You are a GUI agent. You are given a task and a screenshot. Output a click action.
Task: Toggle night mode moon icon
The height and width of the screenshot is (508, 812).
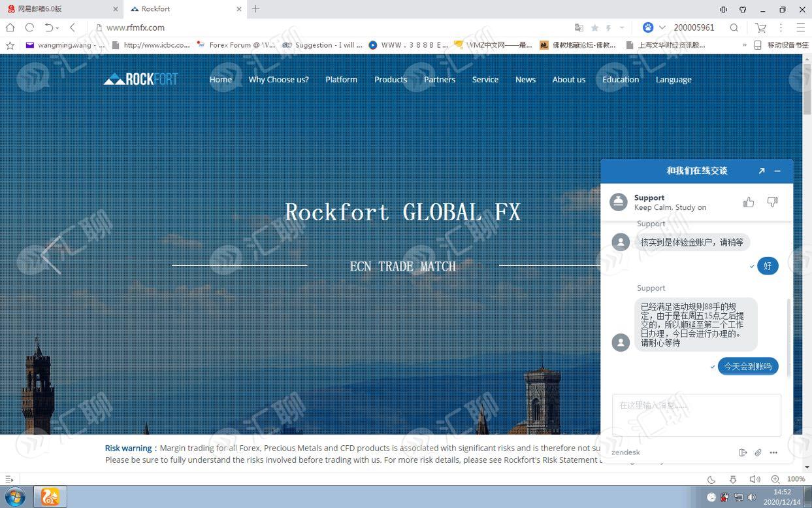point(711,479)
